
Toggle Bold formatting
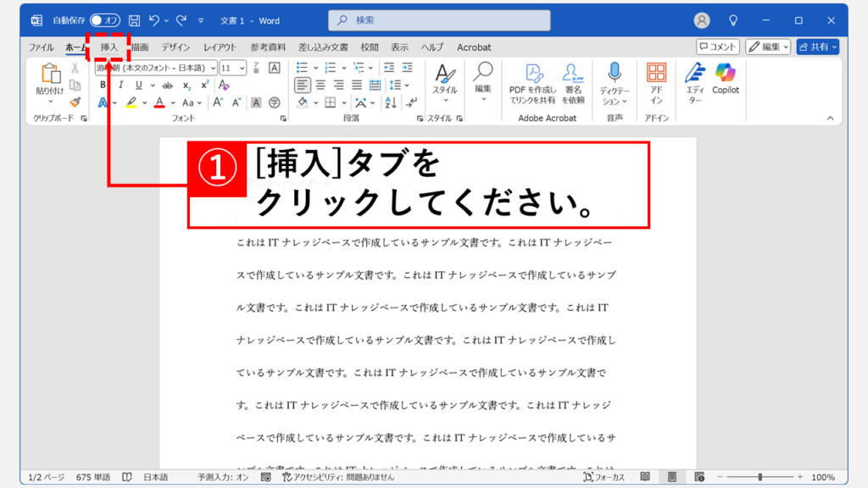[x=103, y=85]
